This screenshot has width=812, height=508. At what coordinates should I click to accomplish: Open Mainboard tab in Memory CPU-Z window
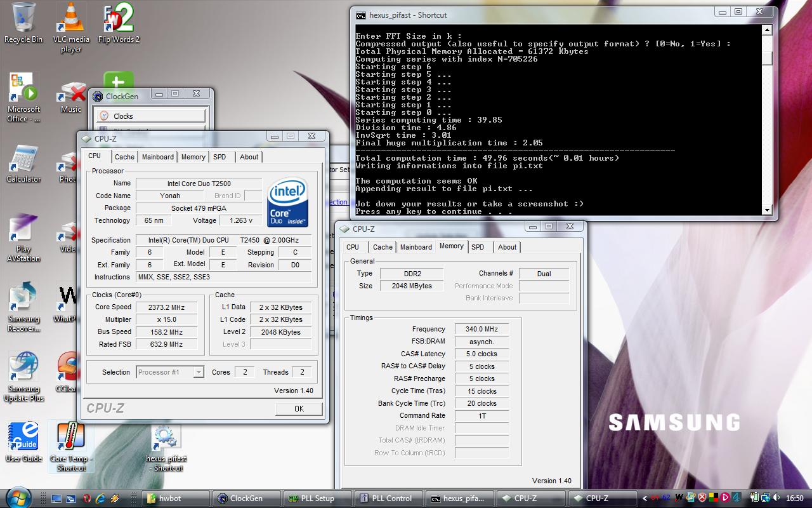click(x=416, y=247)
